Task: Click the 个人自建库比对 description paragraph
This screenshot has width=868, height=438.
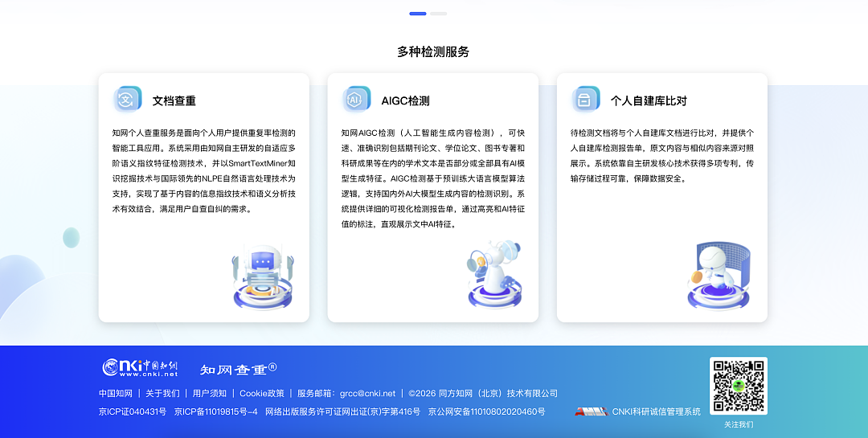Action: click(662, 156)
